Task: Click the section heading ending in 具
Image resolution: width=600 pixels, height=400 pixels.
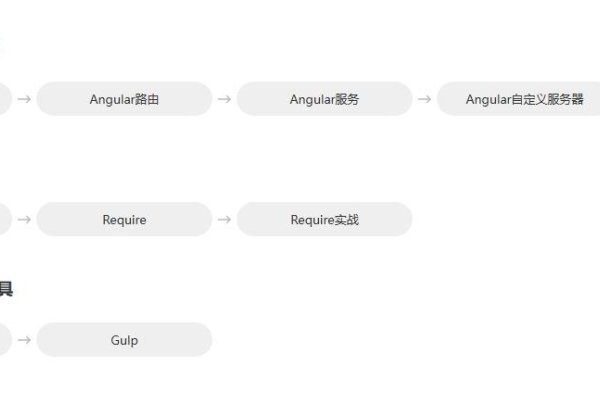Action: [x=6, y=288]
